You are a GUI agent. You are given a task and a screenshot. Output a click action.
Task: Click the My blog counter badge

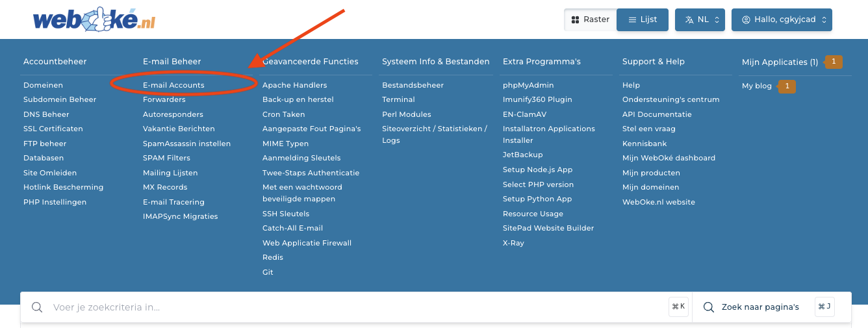point(787,86)
